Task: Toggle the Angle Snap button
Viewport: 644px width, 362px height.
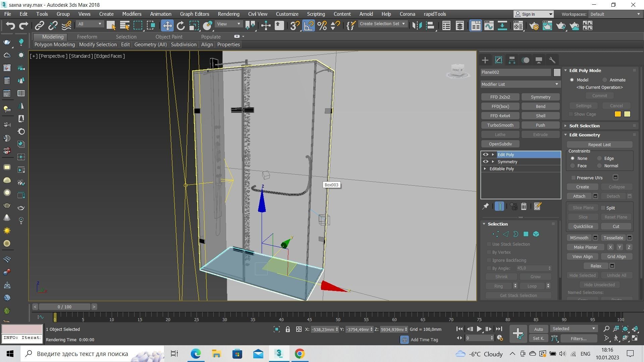Action: pyautogui.click(x=309, y=25)
